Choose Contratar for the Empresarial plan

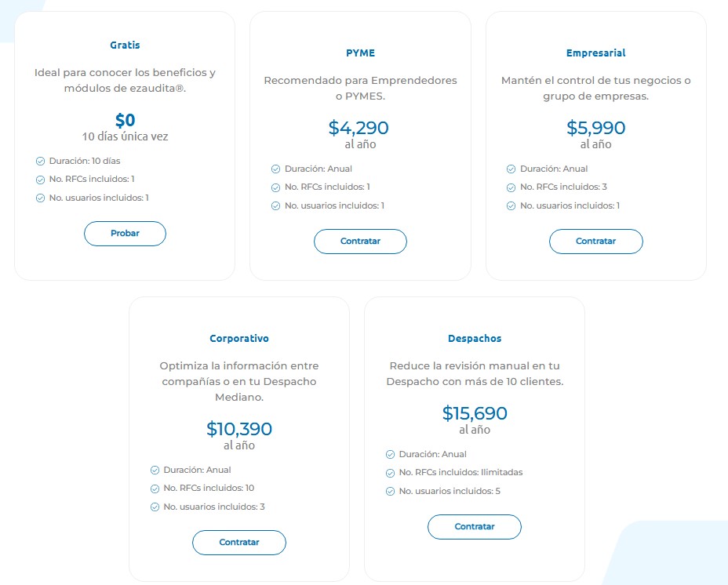click(595, 242)
